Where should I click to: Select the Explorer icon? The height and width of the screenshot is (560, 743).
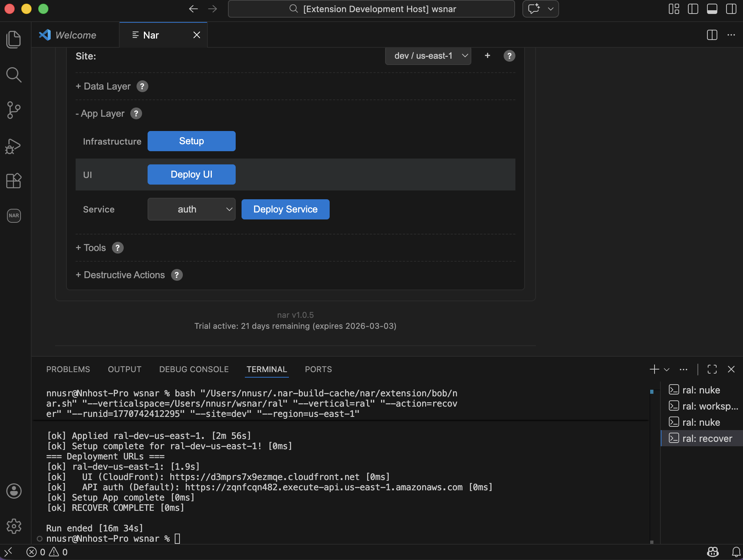pyautogui.click(x=14, y=39)
